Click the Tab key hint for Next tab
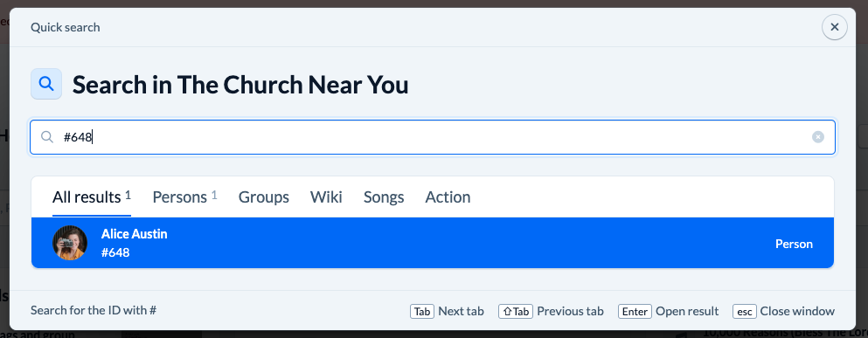This screenshot has height=338, width=868. (x=422, y=312)
